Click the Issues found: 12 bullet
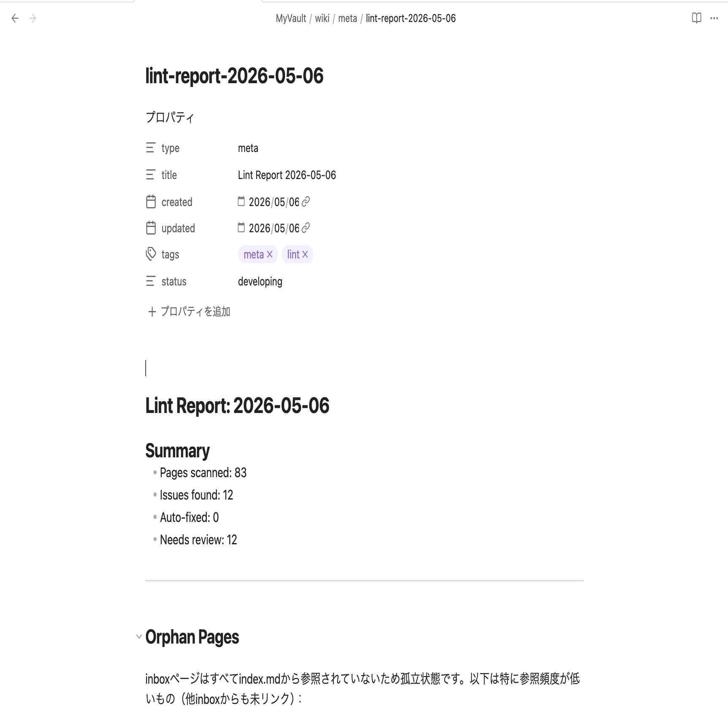Image resolution: width=728 pixels, height=728 pixels. click(x=196, y=495)
